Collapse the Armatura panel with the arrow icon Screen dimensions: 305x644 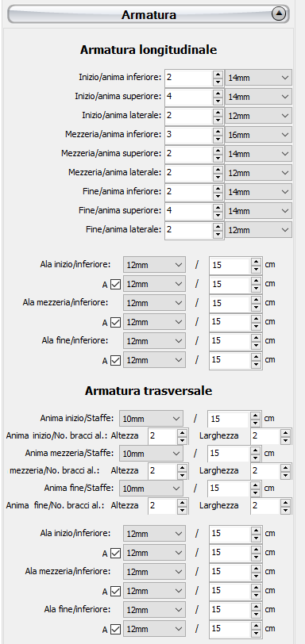pos(279,14)
